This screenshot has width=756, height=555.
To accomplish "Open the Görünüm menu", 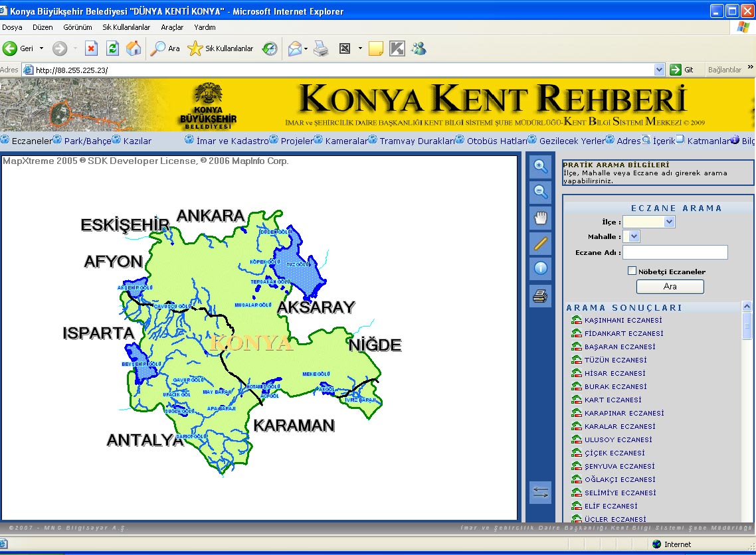I will point(78,27).
